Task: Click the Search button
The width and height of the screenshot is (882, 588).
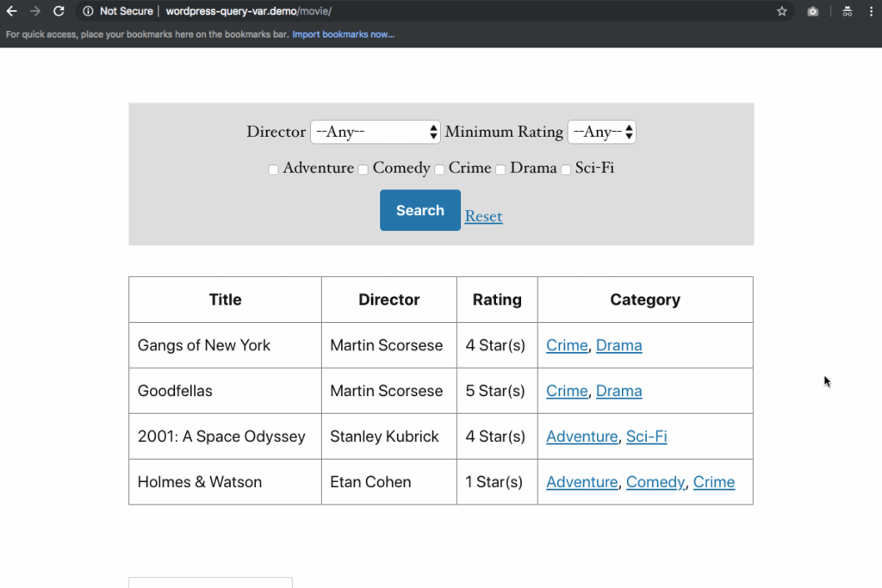Action: point(419,210)
